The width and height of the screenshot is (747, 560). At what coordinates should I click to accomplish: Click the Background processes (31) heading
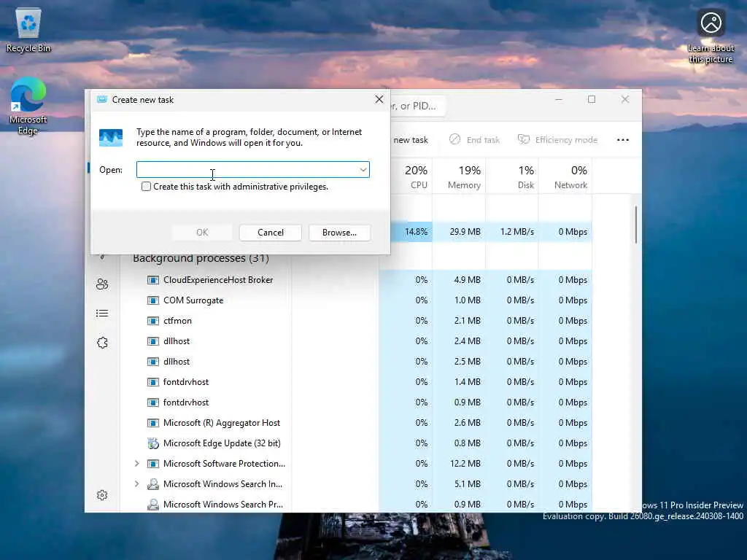pos(201,258)
